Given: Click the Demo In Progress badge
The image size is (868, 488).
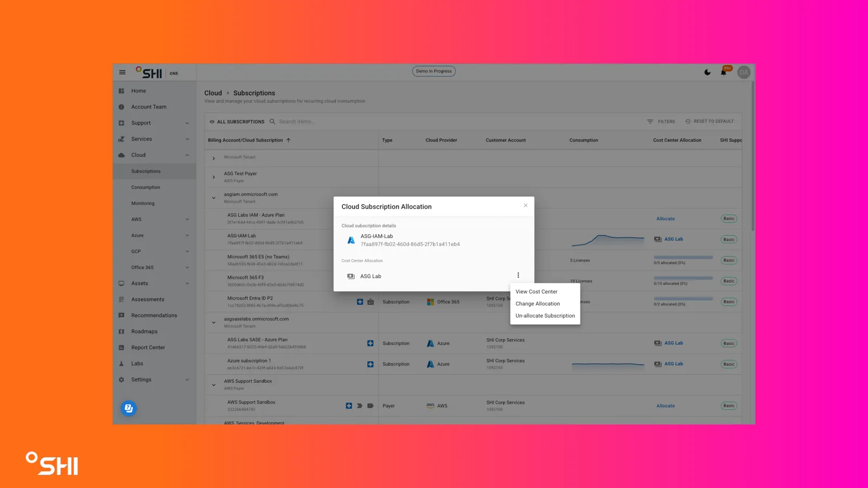Looking at the screenshot, I should pos(433,71).
